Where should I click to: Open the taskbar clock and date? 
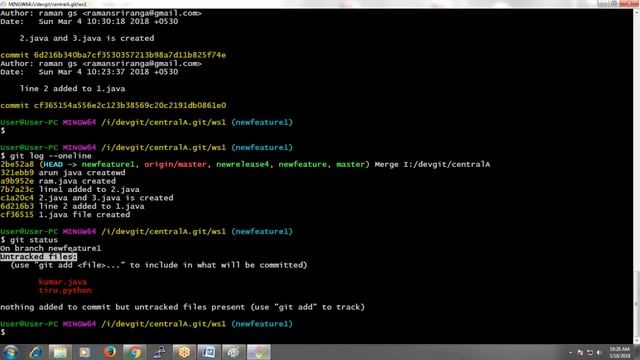pyautogui.click(x=620, y=353)
